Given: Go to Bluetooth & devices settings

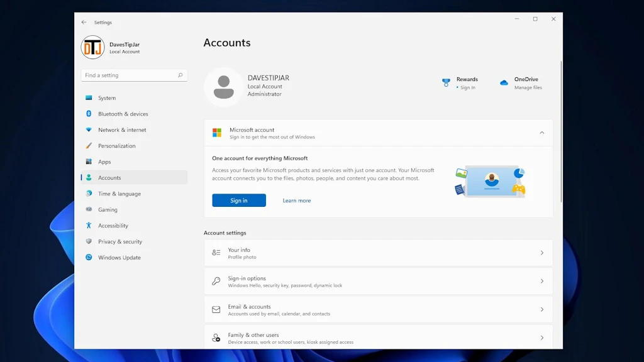Looking at the screenshot, I should point(134,114).
